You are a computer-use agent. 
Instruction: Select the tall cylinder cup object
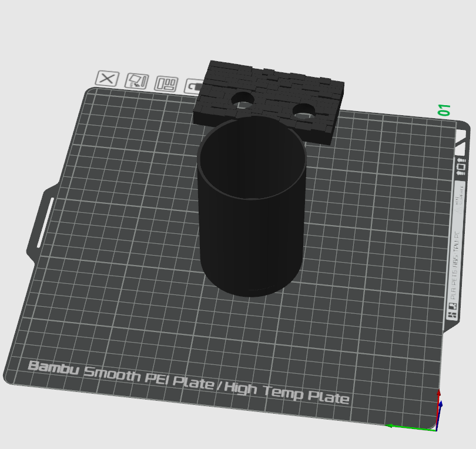pyautogui.click(x=252, y=206)
